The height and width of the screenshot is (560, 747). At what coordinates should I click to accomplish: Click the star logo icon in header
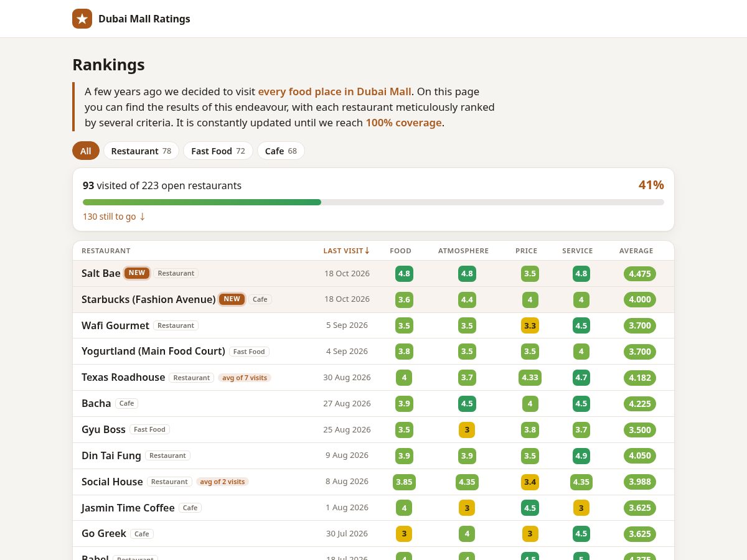pos(82,19)
